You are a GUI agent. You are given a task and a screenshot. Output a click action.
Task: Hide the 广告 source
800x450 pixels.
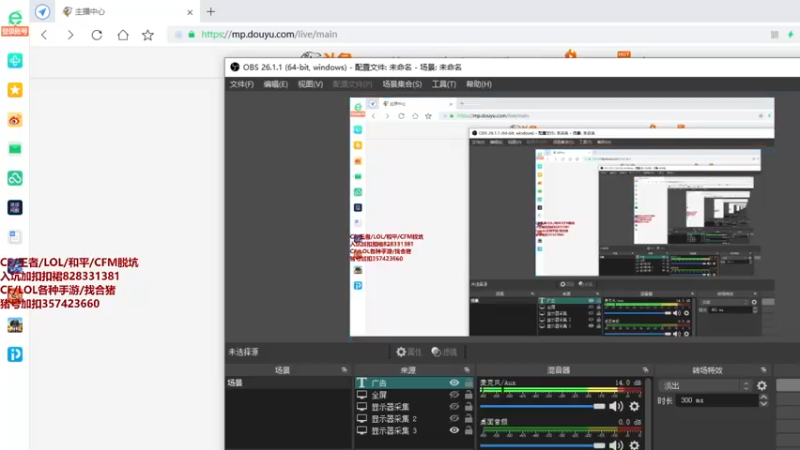(454, 383)
